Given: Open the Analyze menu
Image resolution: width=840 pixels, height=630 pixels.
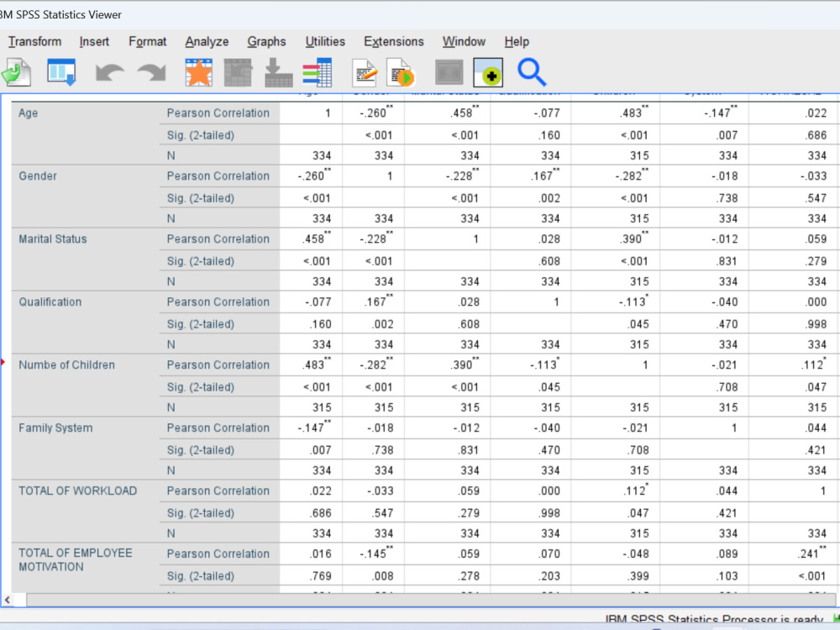Looking at the screenshot, I should tap(206, 41).
